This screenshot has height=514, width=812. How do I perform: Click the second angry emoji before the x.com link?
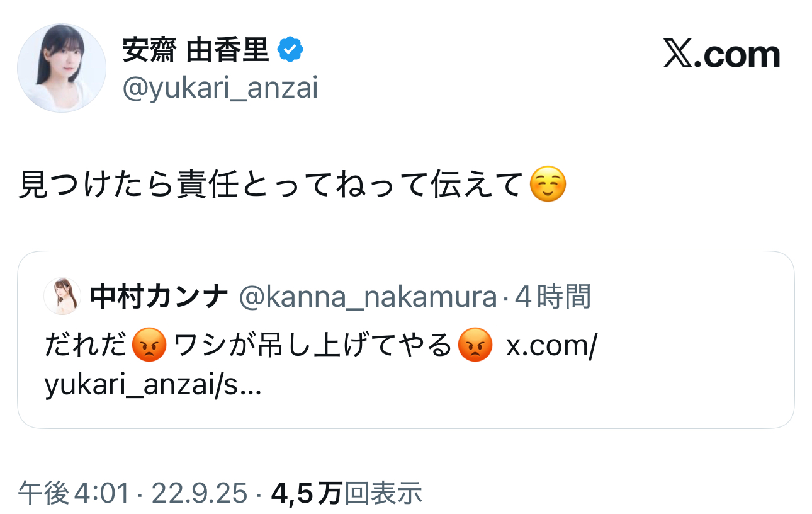(x=475, y=346)
